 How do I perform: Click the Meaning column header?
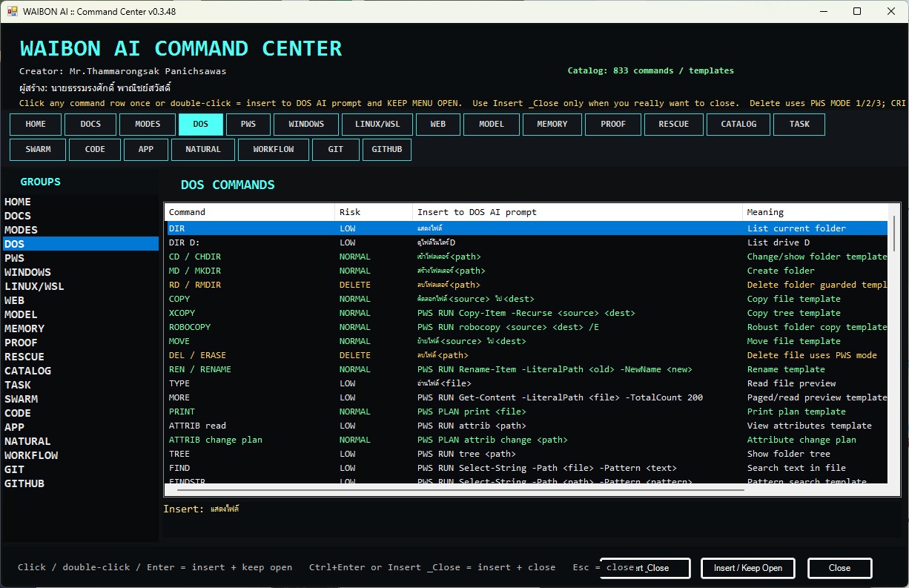[815, 212]
